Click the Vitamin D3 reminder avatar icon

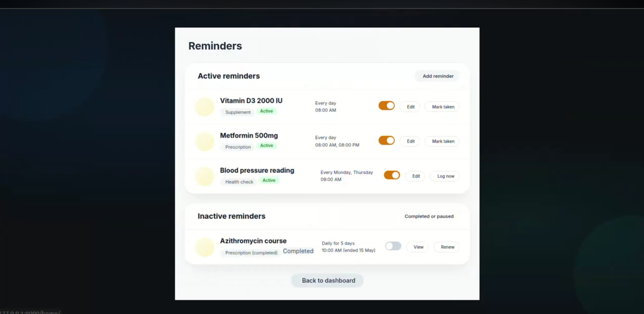tap(205, 106)
